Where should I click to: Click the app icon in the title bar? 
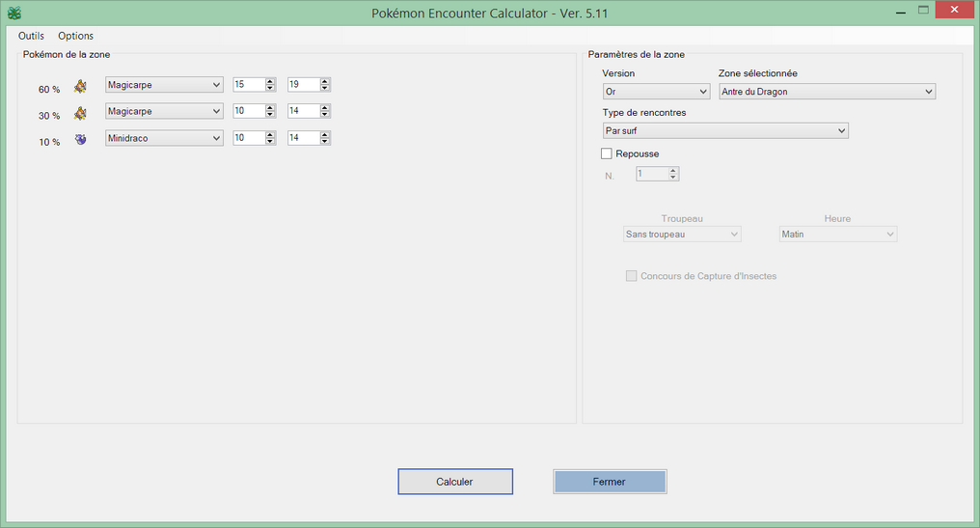tap(14, 14)
